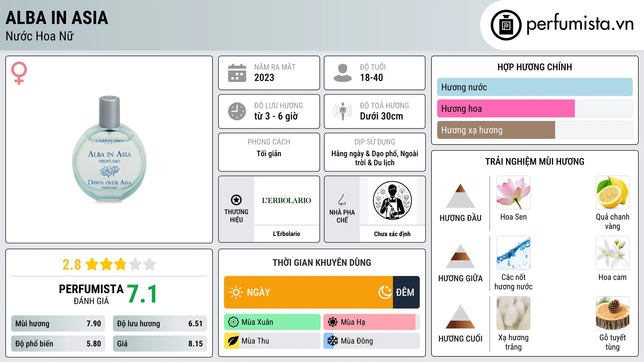Click the TRẢI NGHIỆM MÙI HƯƠNG heading
644x362 pixels.
(535, 162)
